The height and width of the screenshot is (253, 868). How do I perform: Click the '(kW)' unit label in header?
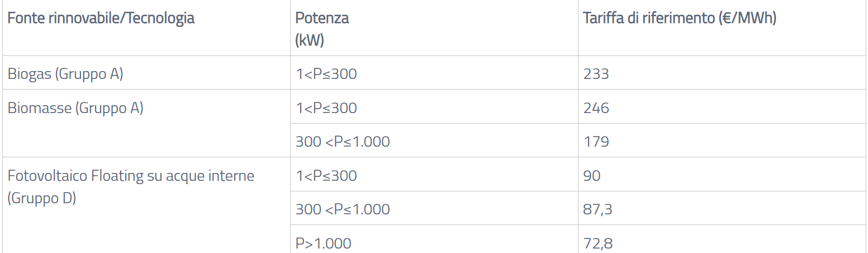coord(310,41)
